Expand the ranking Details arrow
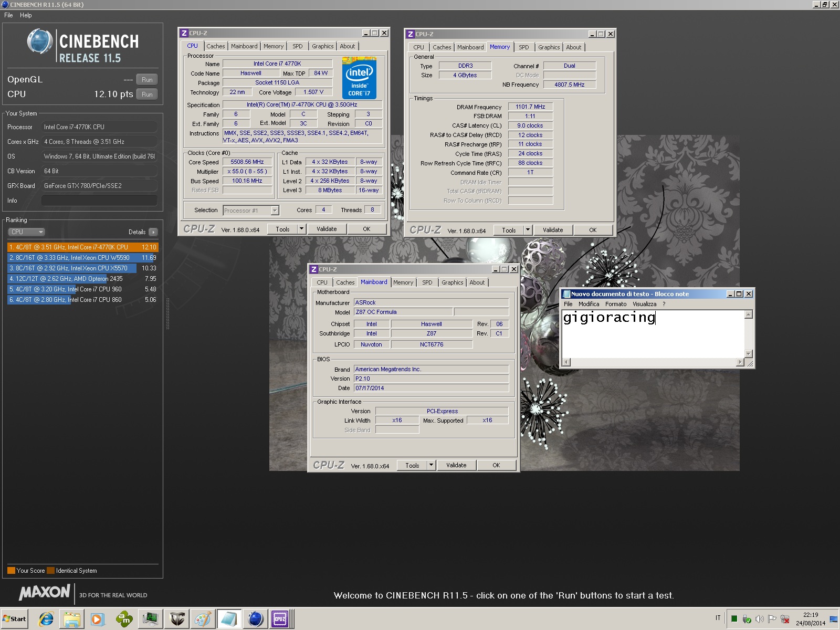 point(153,232)
